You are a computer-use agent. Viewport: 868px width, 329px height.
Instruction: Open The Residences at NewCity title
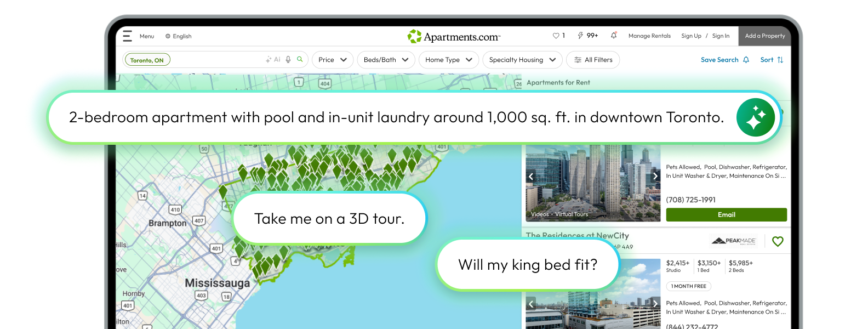577,236
